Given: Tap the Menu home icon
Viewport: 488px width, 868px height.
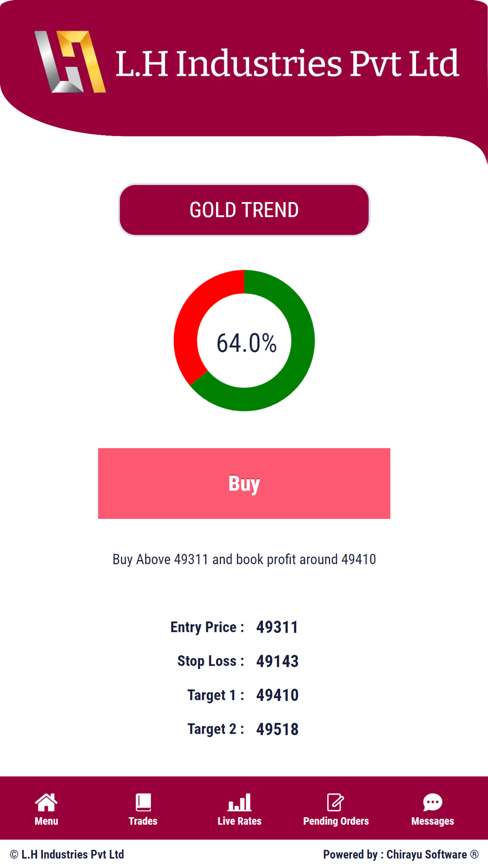Looking at the screenshot, I should coord(46,802).
